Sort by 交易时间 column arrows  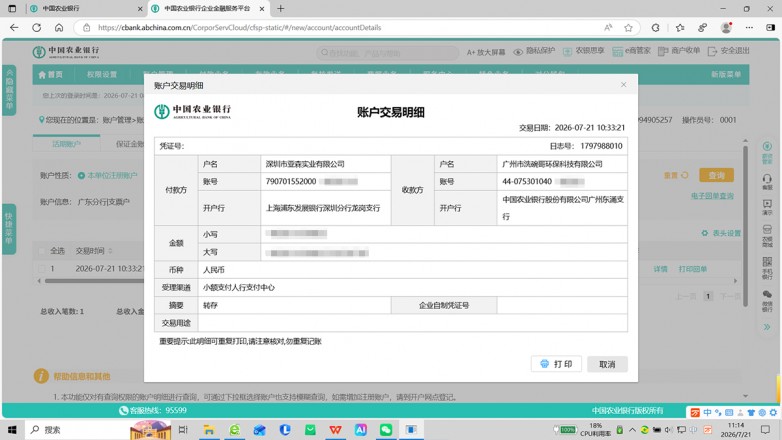pos(110,251)
